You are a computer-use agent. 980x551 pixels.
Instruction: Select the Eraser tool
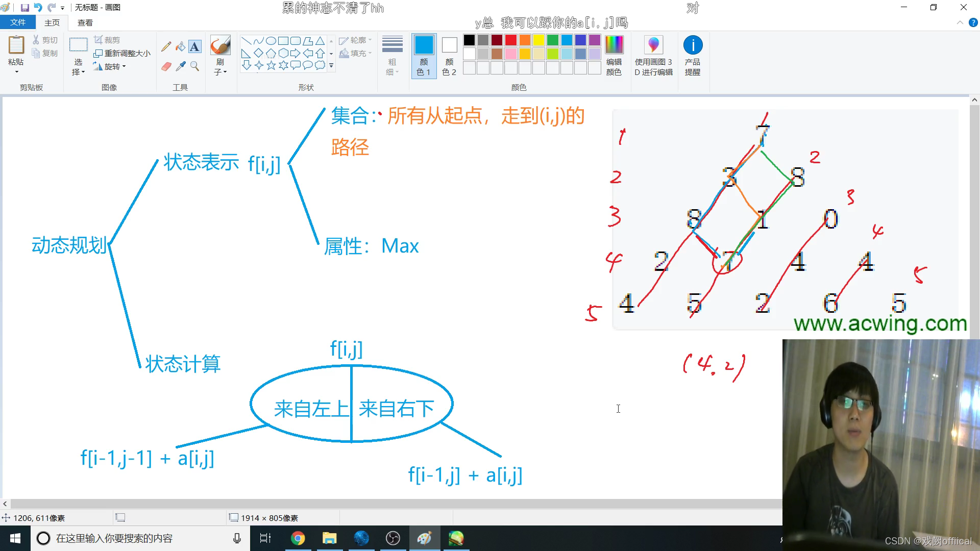click(x=166, y=66)
